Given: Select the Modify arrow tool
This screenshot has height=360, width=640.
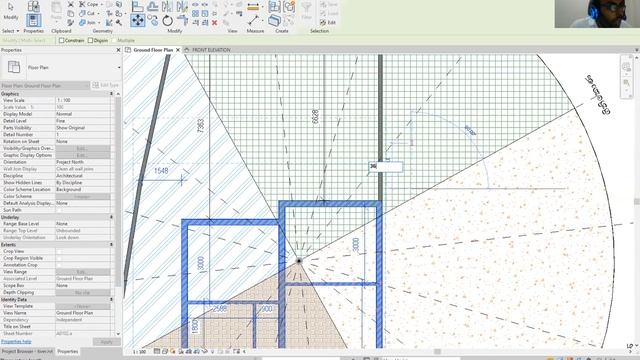Looking at the screenshot, I should pyautogui.click(x=11, y=7).
